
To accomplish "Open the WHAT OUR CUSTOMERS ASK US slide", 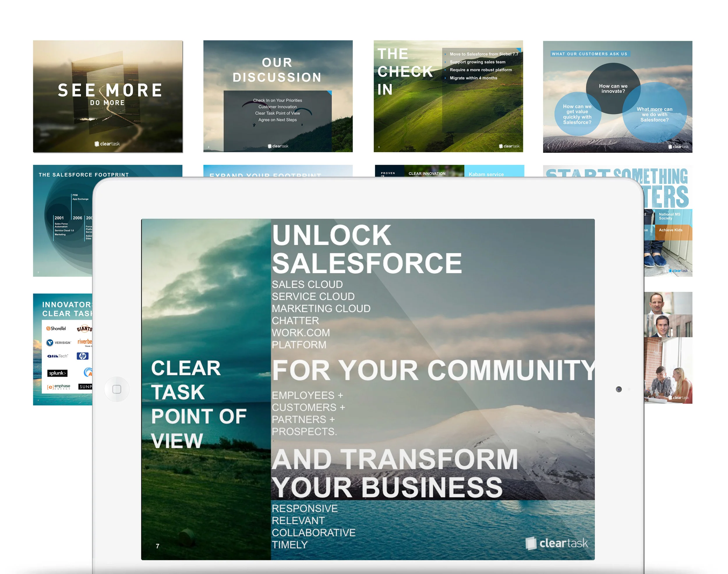I will [617, 97].
